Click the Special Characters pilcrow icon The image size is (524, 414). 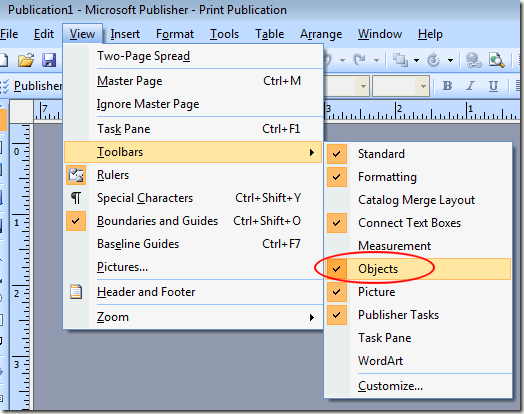76,198
